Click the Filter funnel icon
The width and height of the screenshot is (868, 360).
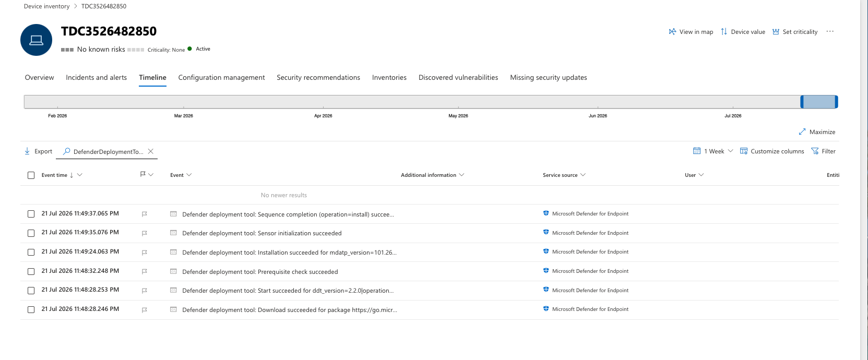pos(815,151)
